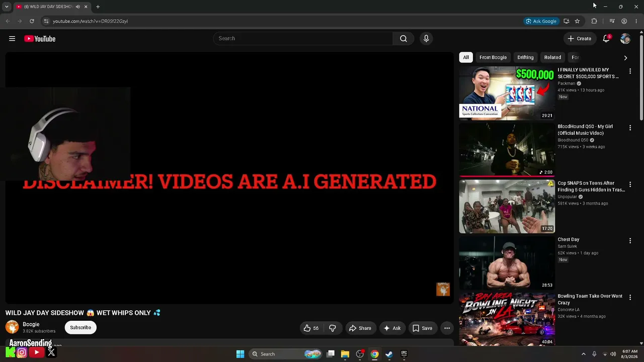Open options menu for Chest Day video
The width and height of the screenshot is (644, 362).
click(630, 241)
